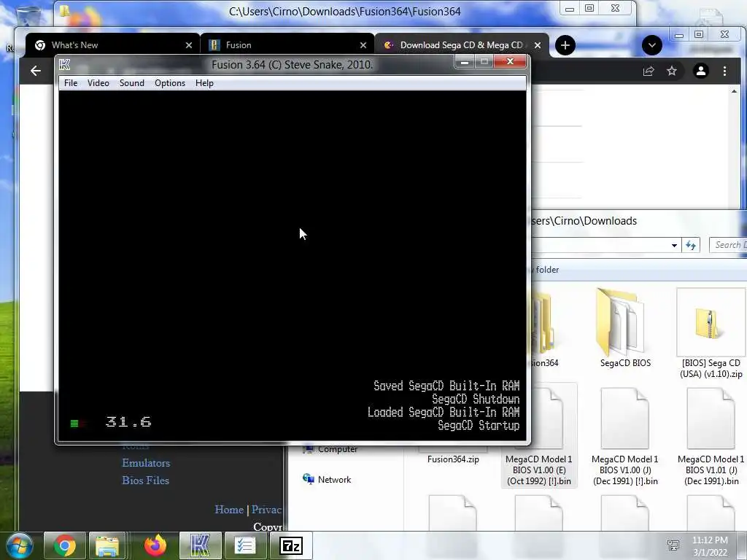Open 7-Zip from the taskbar
The width and height of the screenshot is (747, 560).
click(290, 545)
